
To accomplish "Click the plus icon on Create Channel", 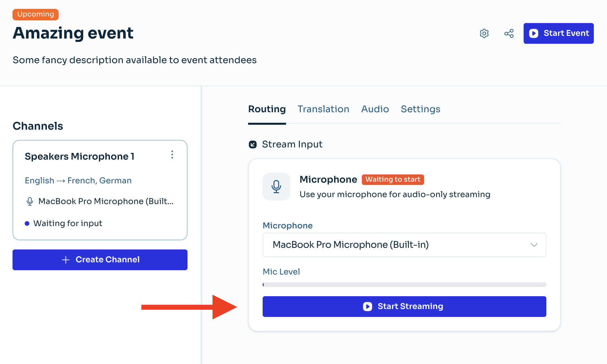I will pos(66,260).
